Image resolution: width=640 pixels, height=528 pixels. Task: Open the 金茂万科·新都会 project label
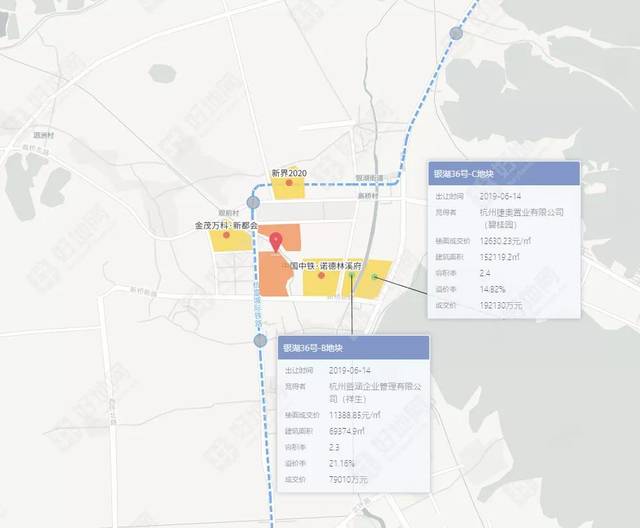(227, 225)
